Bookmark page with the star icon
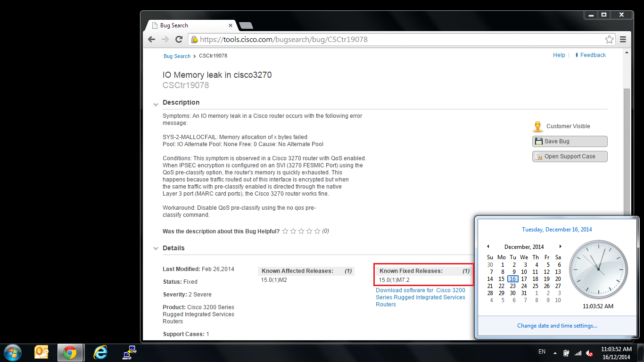The height and width of the screenshot is (362, 644). [609, 40]
